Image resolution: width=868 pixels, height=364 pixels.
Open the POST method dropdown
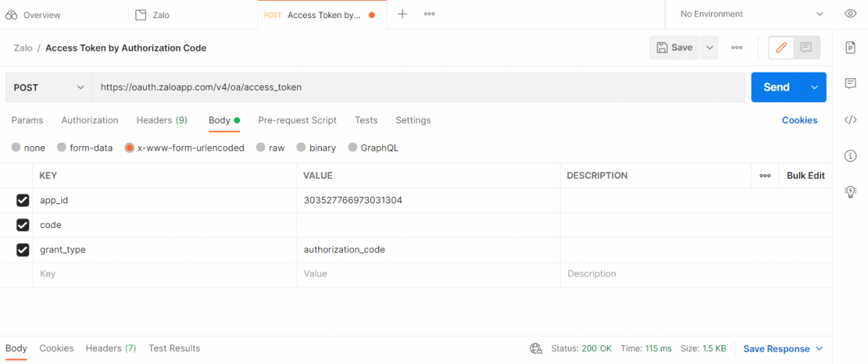[x=48, y=88]
